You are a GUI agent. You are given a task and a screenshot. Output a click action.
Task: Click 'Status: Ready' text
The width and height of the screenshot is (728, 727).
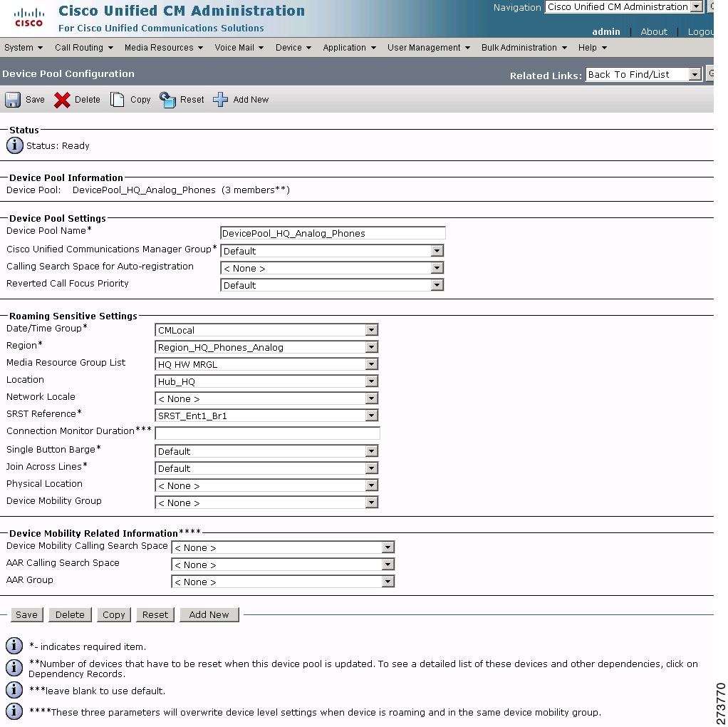(x=58, y=146)
